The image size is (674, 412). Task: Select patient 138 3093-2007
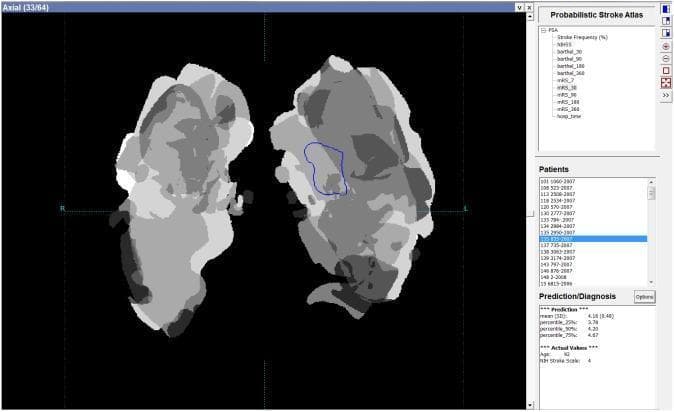click(558, 252)
